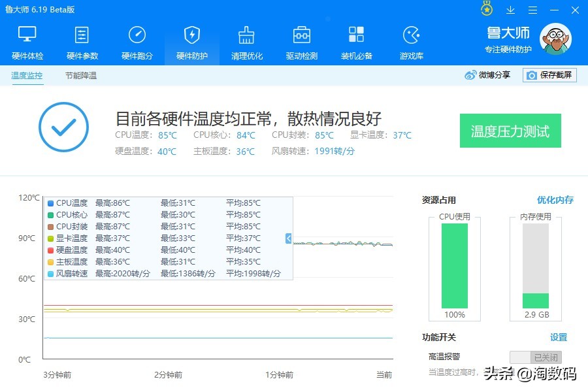This screenshot has width=588, height=392.
Task: Click the 保存截屏 screenshot capture icon
Action: click(551, 75)
